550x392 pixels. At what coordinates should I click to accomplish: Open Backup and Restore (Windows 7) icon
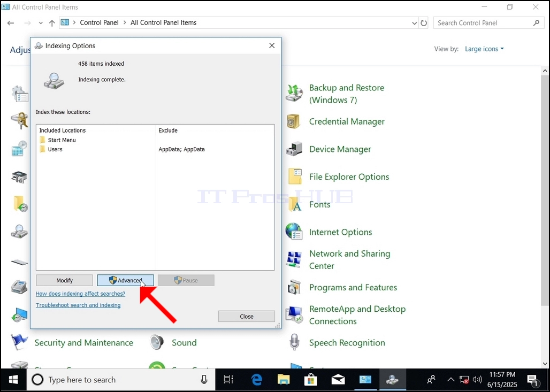[x=294, y=93]
